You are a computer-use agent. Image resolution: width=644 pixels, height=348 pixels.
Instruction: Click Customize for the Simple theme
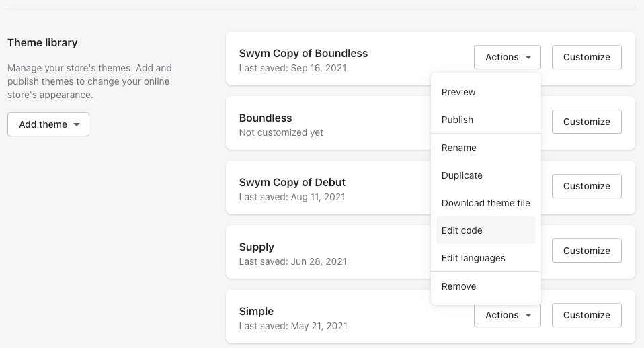586,315
